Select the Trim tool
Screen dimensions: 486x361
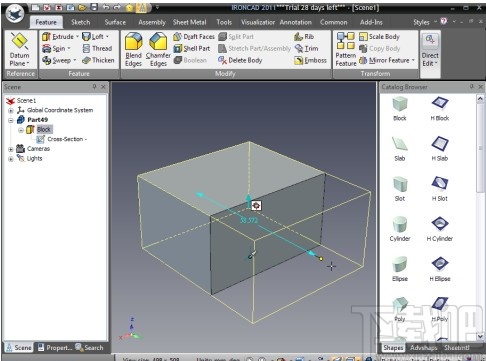(x=306, y=49)
